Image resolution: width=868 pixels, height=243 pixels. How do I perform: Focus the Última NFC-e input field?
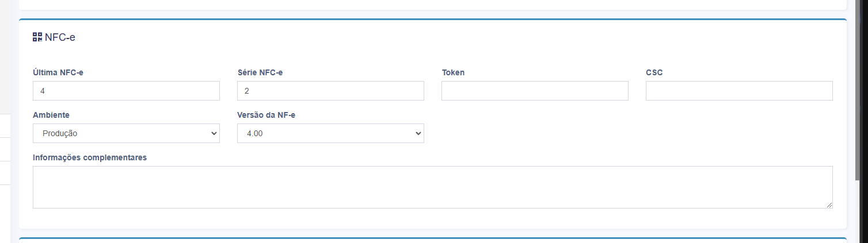coord(126,91)
